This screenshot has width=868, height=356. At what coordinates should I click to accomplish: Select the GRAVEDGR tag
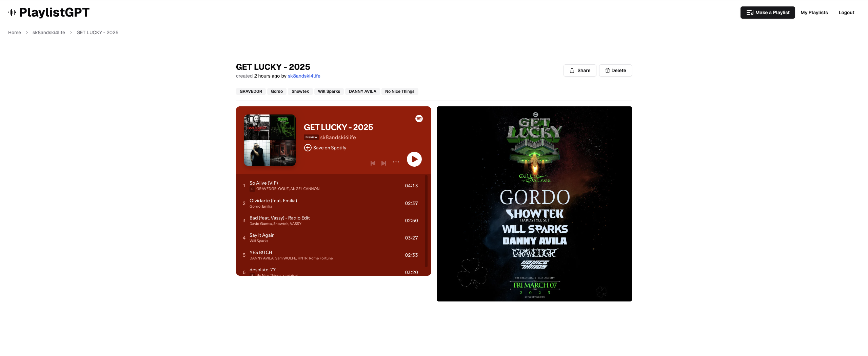[251, 91]
